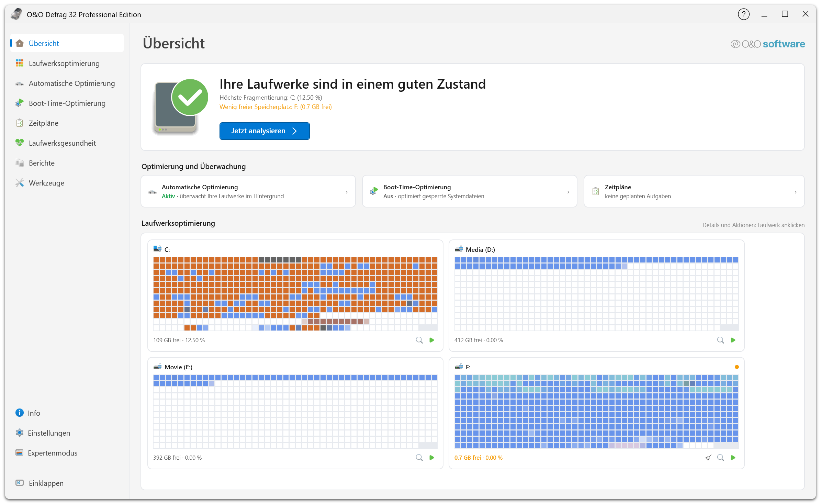Viewport: 821px width, 504px height.
Task: Click the large drive status checkmark icon
Action: click(190, 98)
